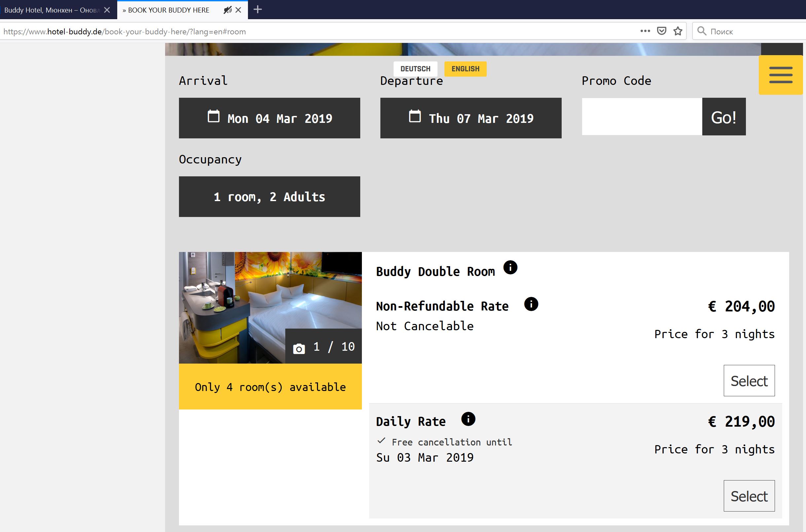Bookmark this page with the star icon

coord(678,31)
